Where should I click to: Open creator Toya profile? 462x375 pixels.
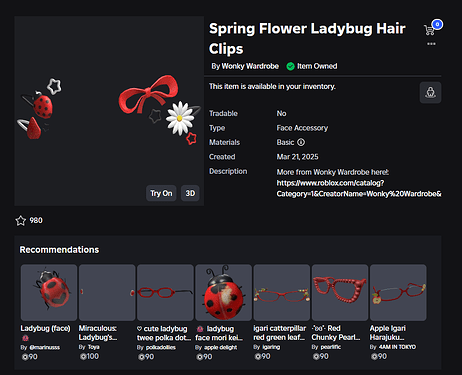coord(94,347)
